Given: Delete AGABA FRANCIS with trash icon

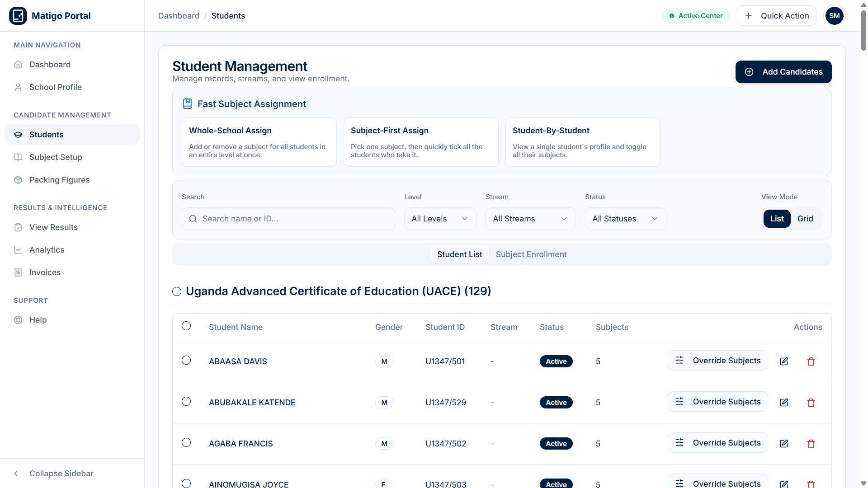Looking at the screenshot, I should pos(811,444).
